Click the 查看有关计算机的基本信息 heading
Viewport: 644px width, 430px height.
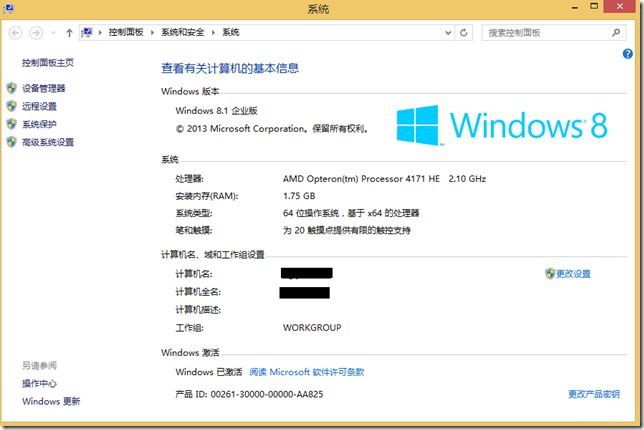click(230, 68)
